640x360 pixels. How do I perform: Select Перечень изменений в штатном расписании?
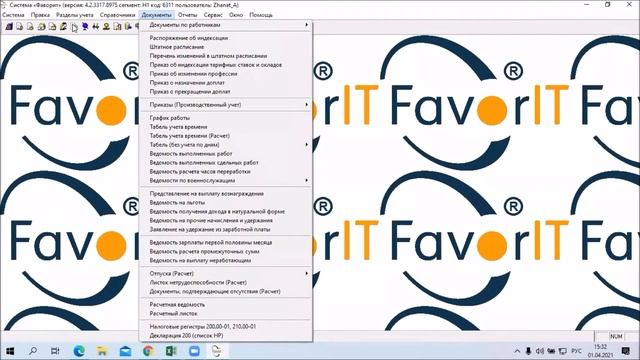(226, 56)
